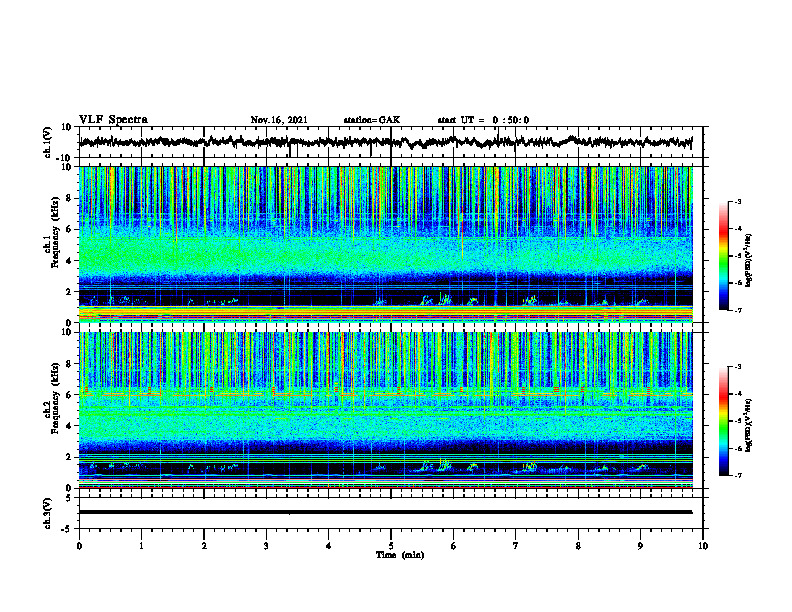
Task: Click the time axis tick label "3"
Action: click(266, 546)
